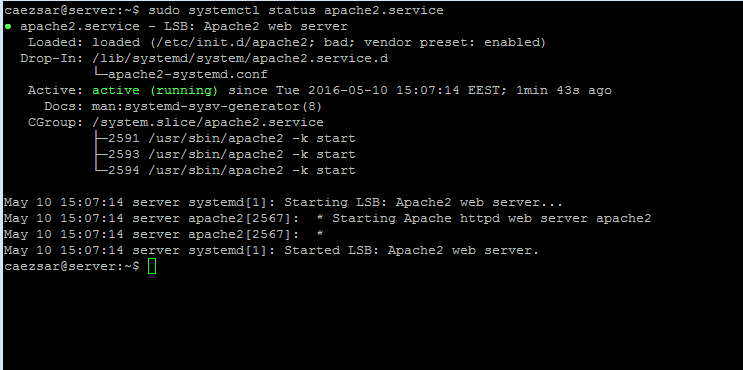Click the man:systemd-sysv-generator(8) docs reference
This screenshot has width=743, height=370.
[207, 107]
